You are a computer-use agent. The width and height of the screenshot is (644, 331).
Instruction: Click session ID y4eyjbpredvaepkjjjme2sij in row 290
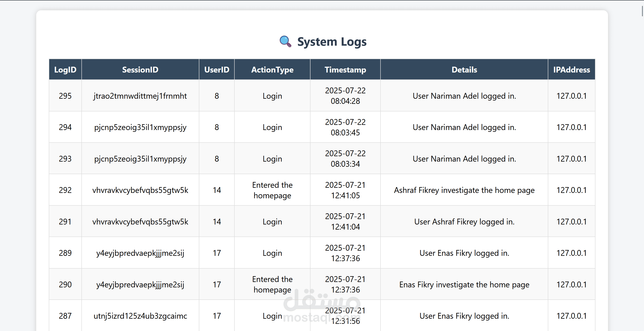(140, 285)
